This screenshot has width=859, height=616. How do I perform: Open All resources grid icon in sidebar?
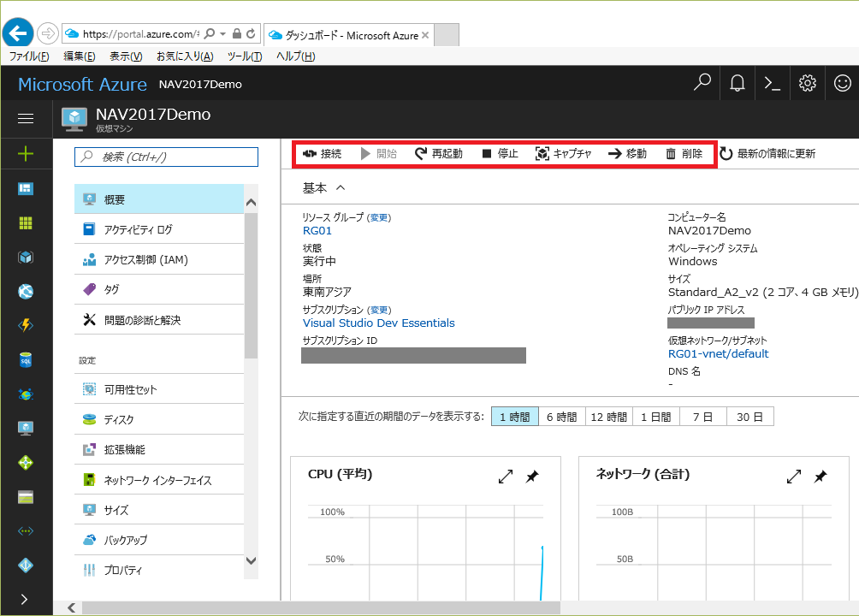click(26, 223)
